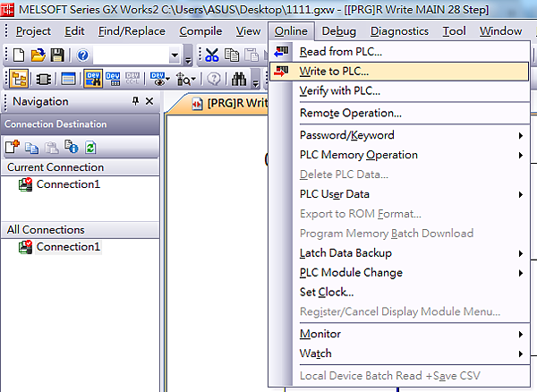Choose Write to PLC... in Online menu
Image resolution: width=537 pixels, height=392 pixels.
(x=399, y=72)
